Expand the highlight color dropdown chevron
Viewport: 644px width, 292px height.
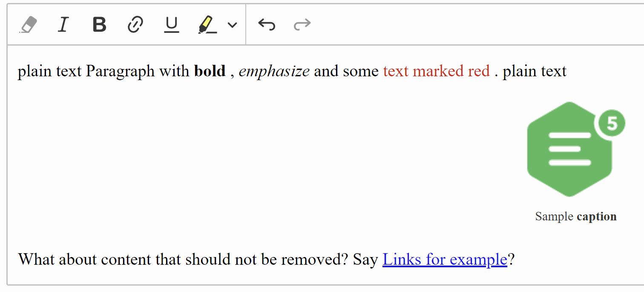pyautogui.click(x=231, y=25)
